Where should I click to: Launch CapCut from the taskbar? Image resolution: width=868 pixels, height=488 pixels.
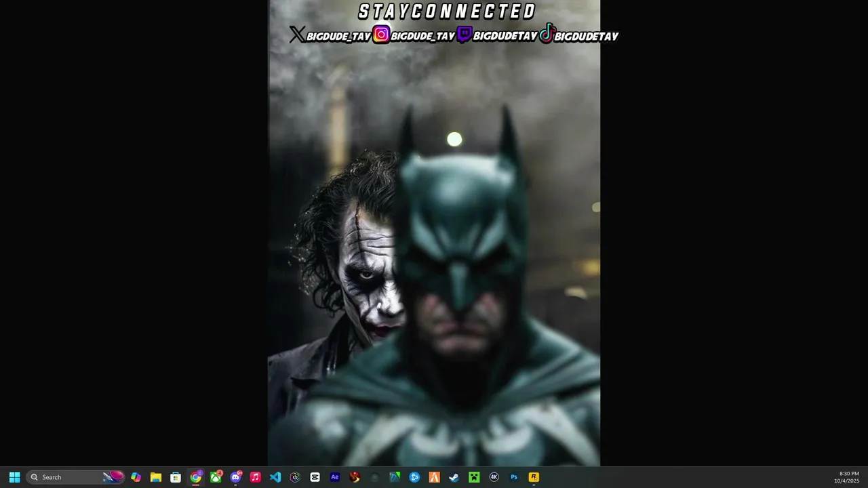pyautogui.click(x=315, y=477)
